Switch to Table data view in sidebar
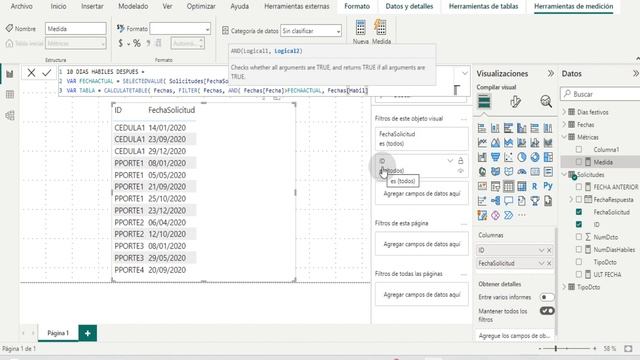This screenshot has height=360, width=640. [10, 95]
